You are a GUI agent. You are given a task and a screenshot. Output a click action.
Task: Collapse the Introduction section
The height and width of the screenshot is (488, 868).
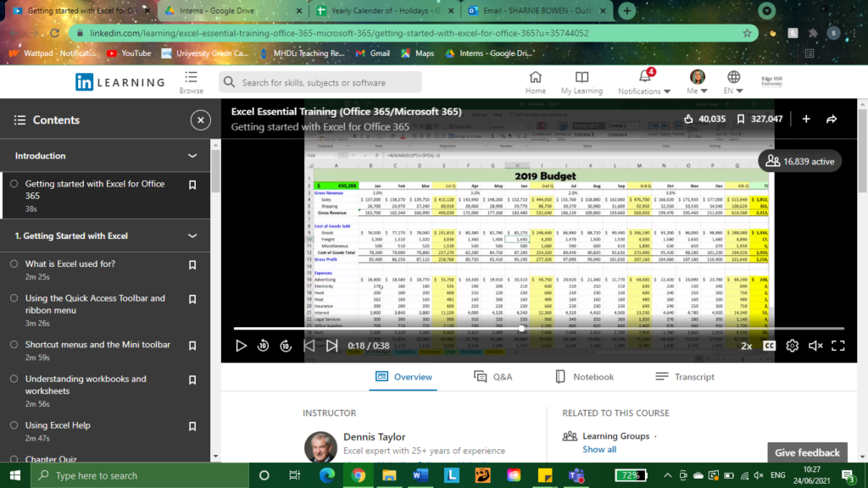click(x=192, y=156)
